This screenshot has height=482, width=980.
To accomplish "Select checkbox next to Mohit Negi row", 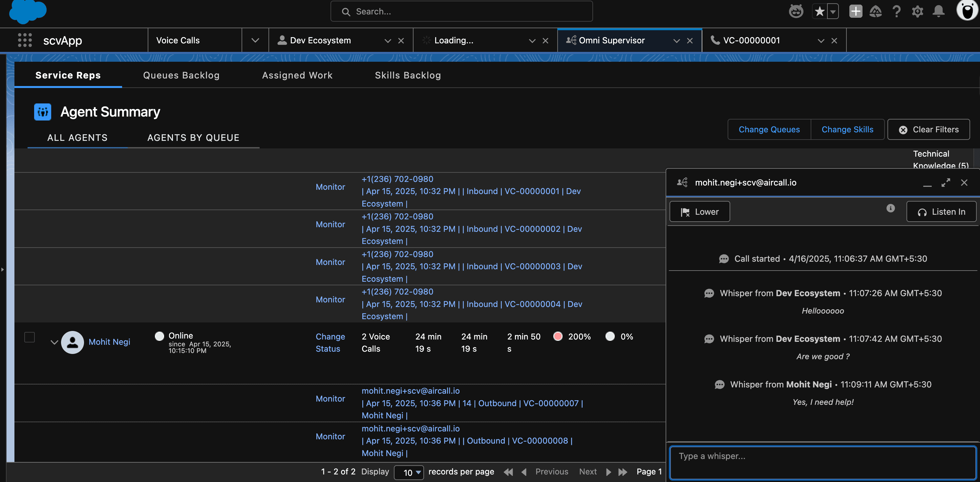I will point(30,337).
